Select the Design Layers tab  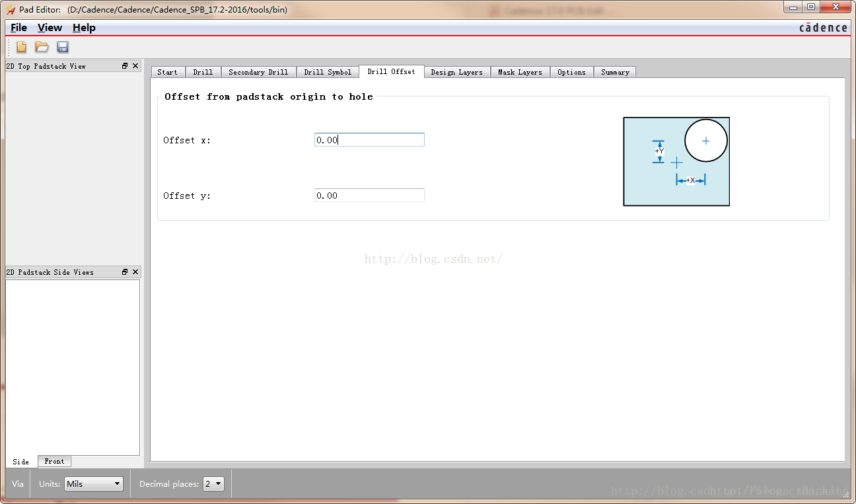(x=456, y=72)
